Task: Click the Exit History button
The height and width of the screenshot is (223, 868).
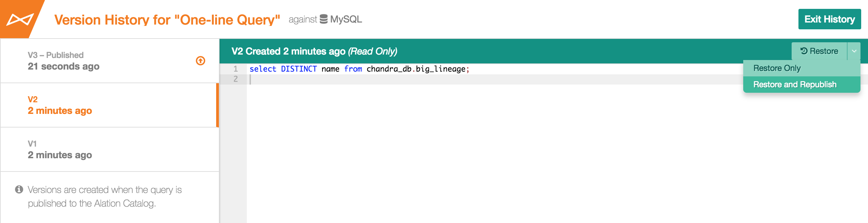Action: click(829, 19)
